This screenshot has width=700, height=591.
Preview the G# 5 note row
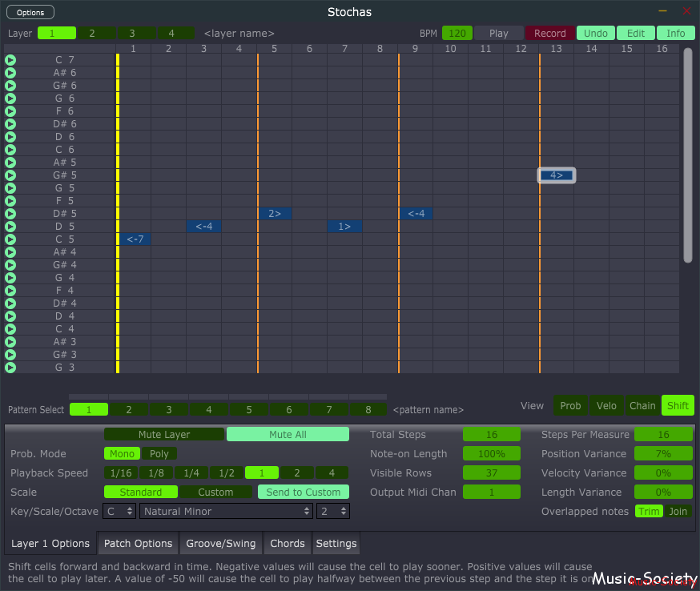[10, 175]
